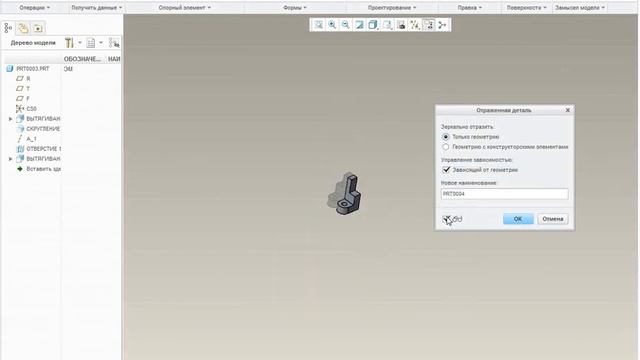Open the datum display filters icon
Image resolution: width=640 pixels, height=360 pixels.
(415, 25)
